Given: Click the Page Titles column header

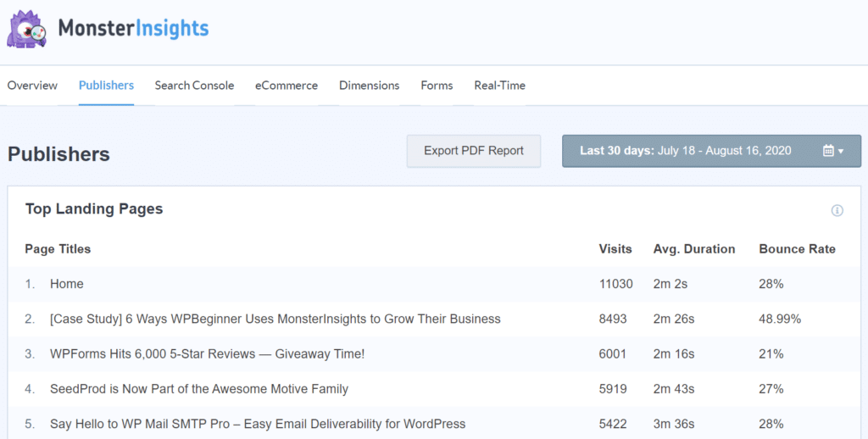Looking at the screenshot, I should (x=58, y=249).
